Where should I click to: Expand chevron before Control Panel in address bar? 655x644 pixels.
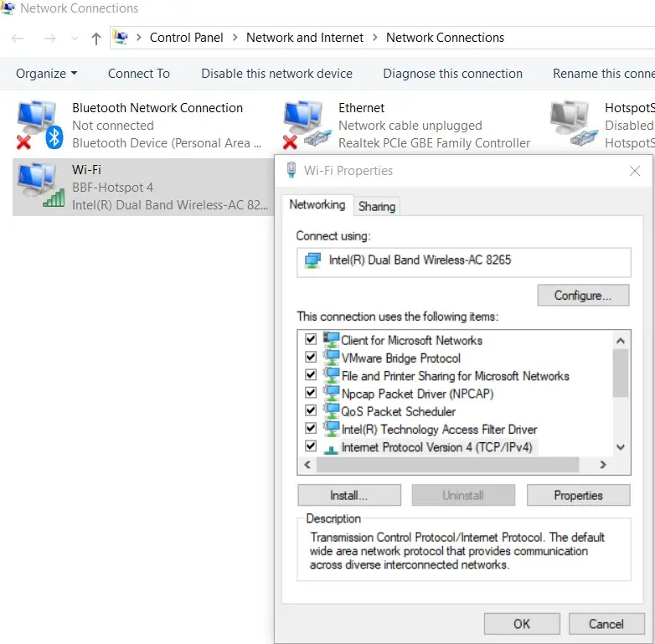pos(139,38)
